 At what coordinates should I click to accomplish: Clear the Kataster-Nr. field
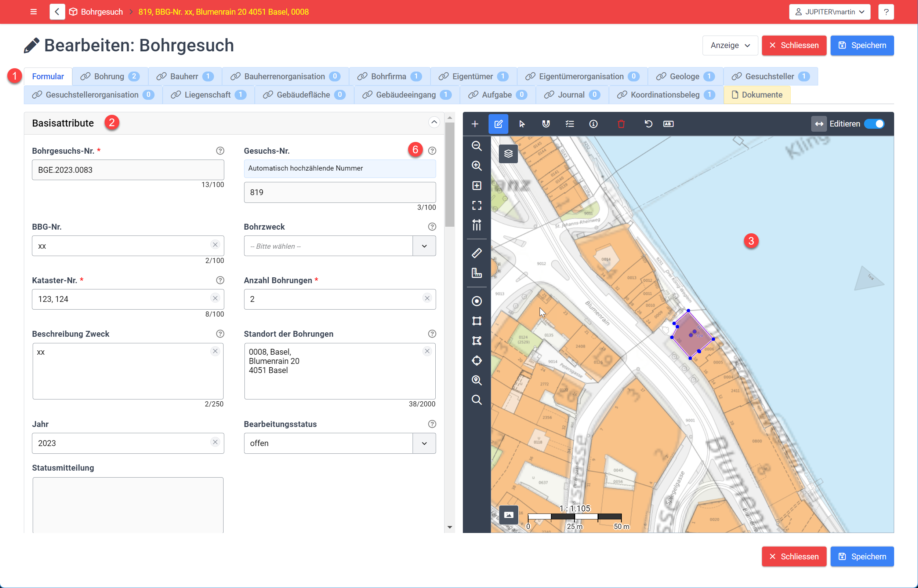215,298
